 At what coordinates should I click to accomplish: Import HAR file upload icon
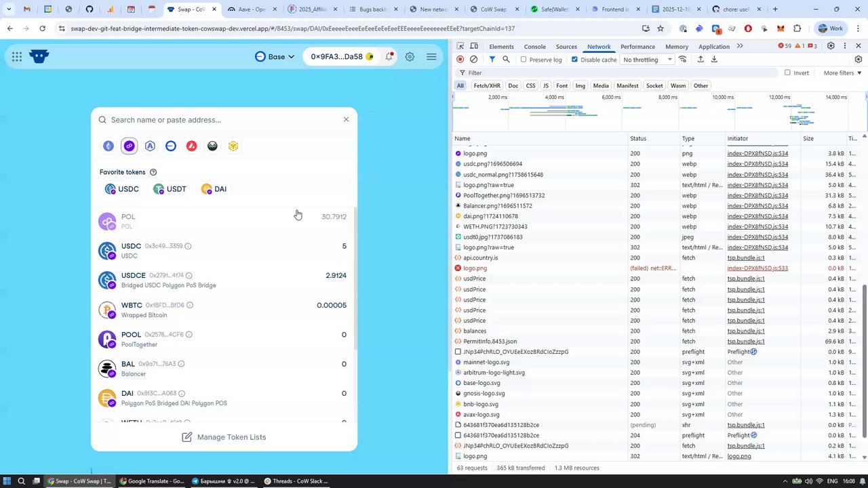701,60
